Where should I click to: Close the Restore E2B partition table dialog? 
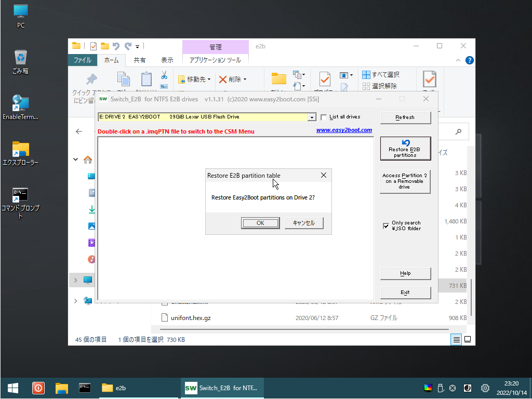pyautogui.click(x=324, y=175)
